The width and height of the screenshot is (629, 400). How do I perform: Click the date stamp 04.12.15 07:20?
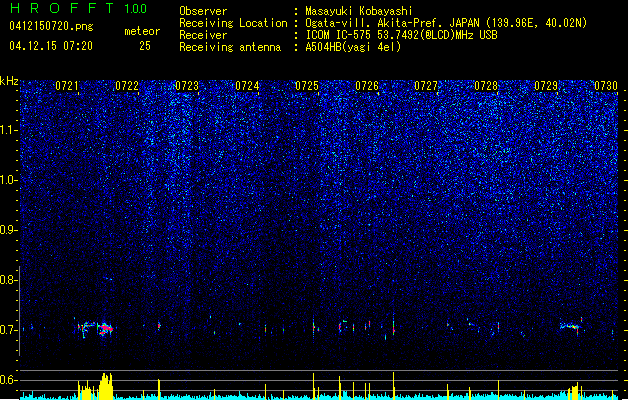(x=51, y=46)
